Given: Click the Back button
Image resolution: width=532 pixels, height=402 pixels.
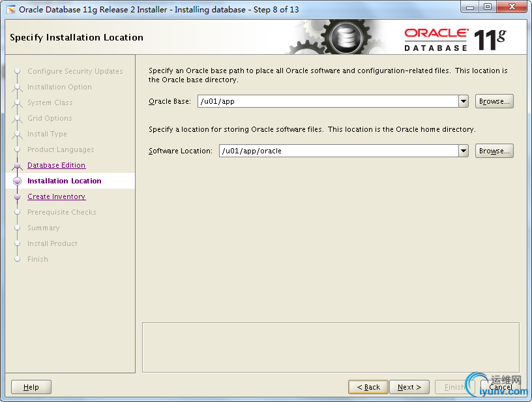Looking at the screenshot, I should [368, 387].
